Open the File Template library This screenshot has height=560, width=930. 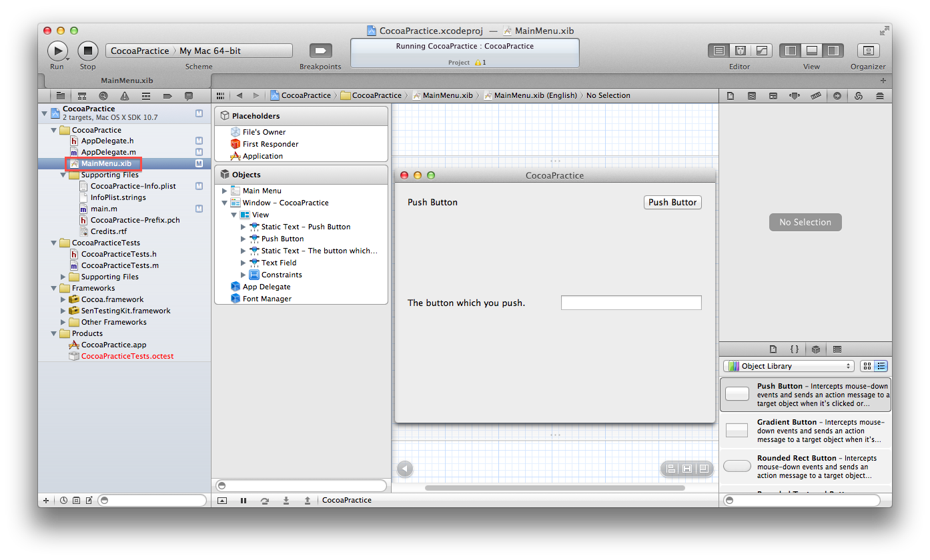(x=773, y=349)
